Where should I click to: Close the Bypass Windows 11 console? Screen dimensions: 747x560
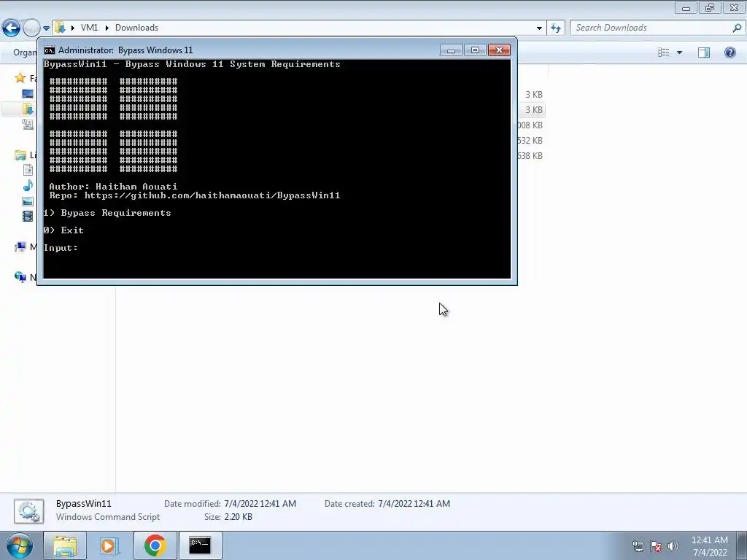coord(499,50)
